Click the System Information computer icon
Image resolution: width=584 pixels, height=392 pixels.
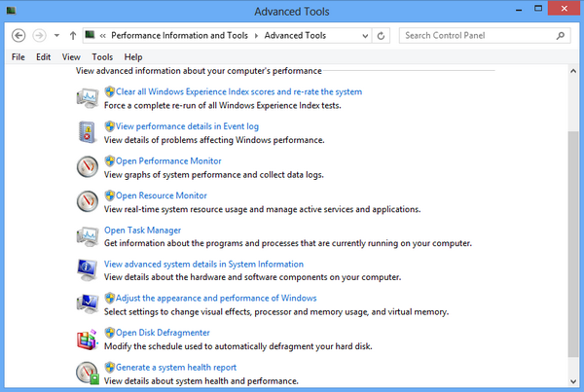[x=88, y=269]
